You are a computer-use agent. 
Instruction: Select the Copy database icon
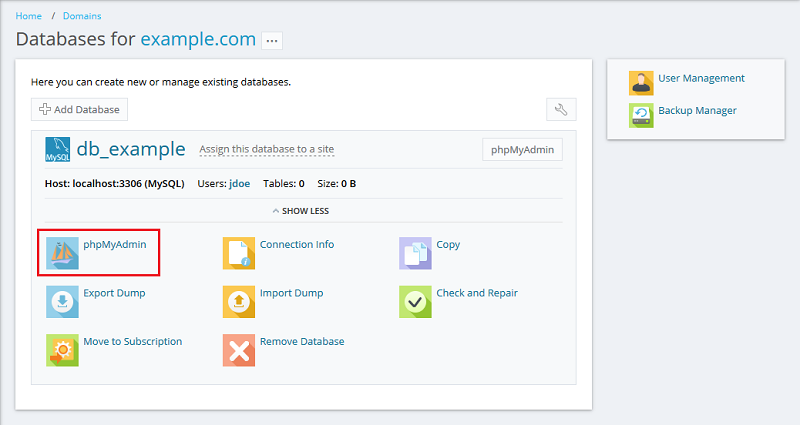point(415,253)
